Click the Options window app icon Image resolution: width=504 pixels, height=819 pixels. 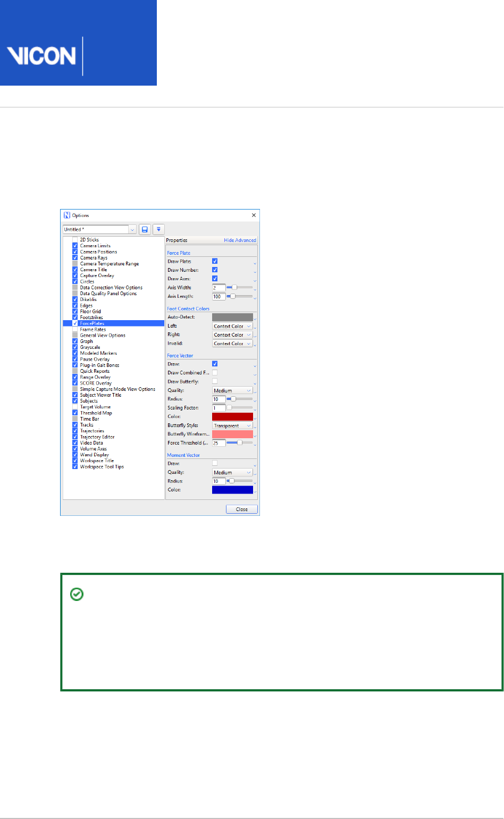click(x=67, y=215)
